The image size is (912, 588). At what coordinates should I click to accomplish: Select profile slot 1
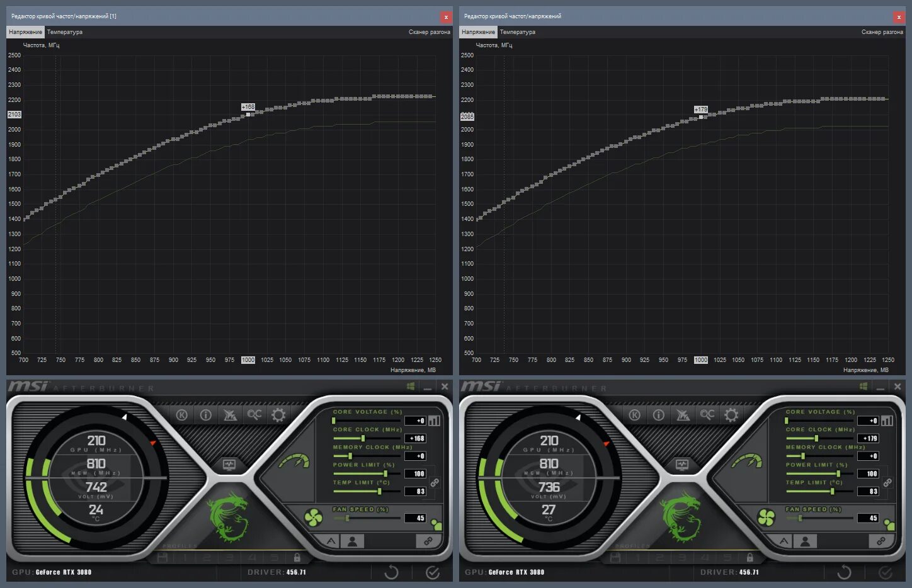pos(185,557)
